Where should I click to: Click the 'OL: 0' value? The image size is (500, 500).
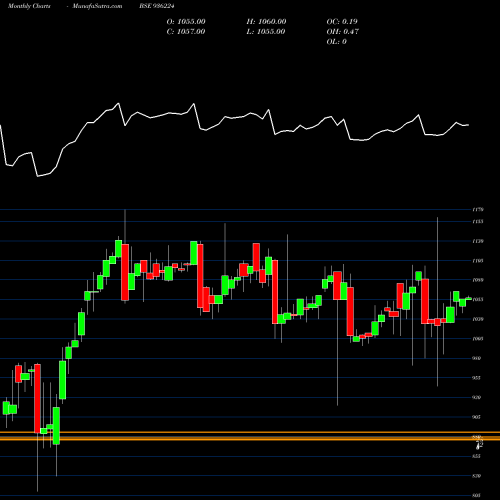[337, 42]
